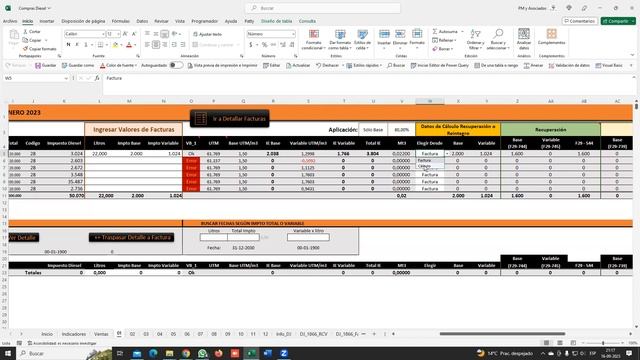Switch to the Ventas sheet tab
The width and height of the screenshot is (640, 360).
[101, 334]
